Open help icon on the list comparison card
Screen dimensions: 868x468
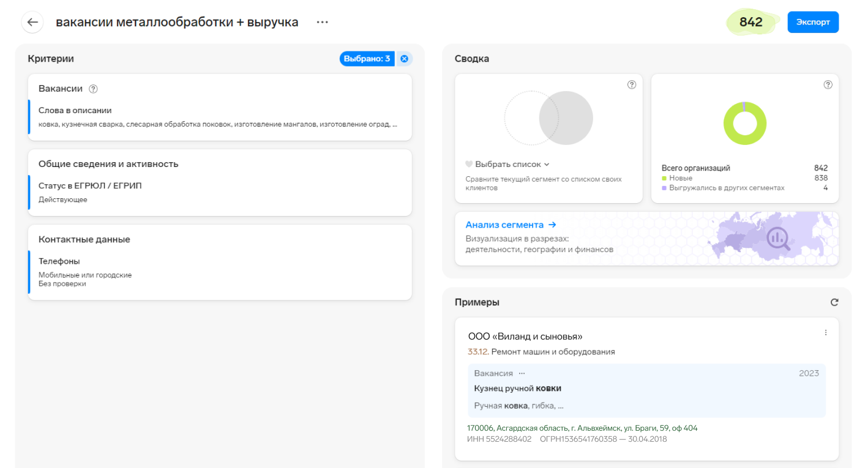632,85
